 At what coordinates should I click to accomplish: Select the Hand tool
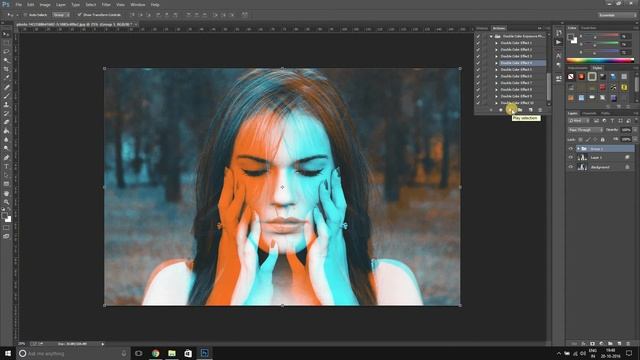(6, 193)
